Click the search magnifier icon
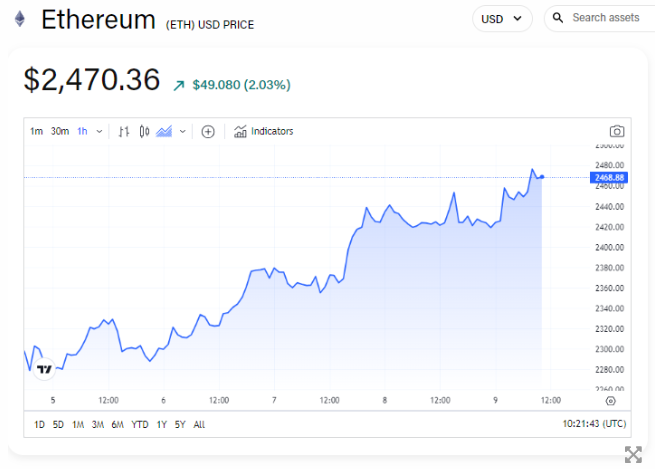 (x=558, y=18)
